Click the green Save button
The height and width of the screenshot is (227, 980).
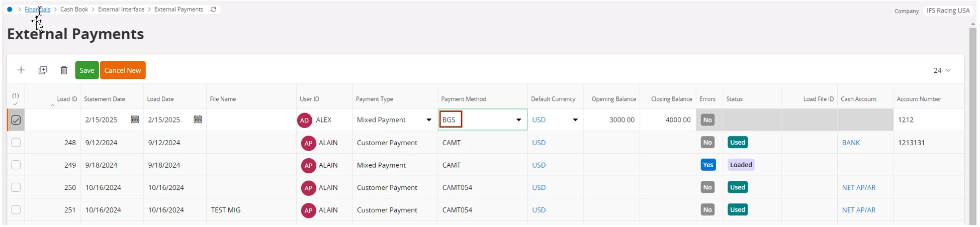point(87,70)
